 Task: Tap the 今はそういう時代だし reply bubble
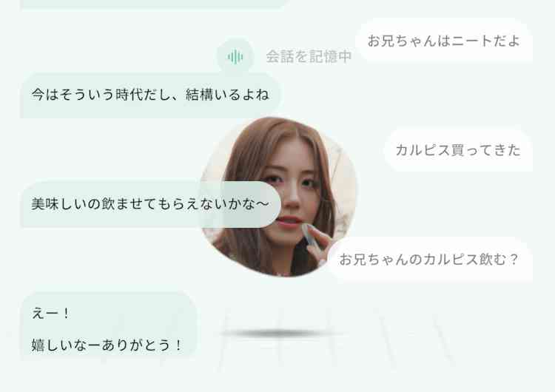point(151,95)
